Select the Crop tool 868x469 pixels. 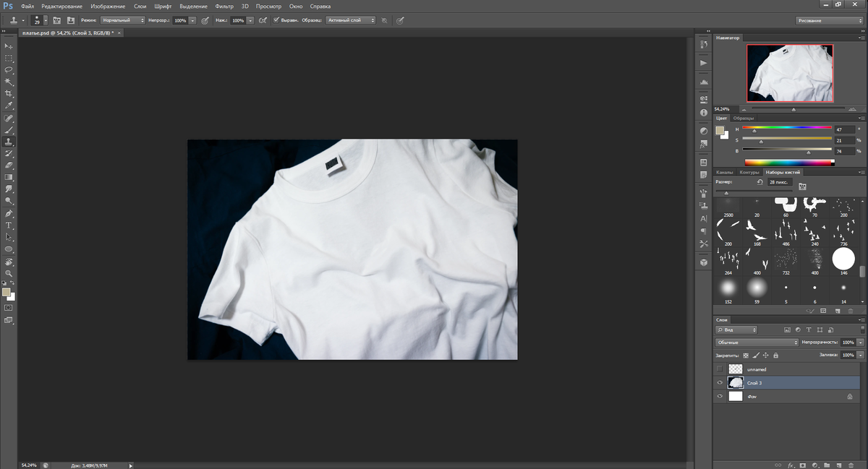(9, 94)
